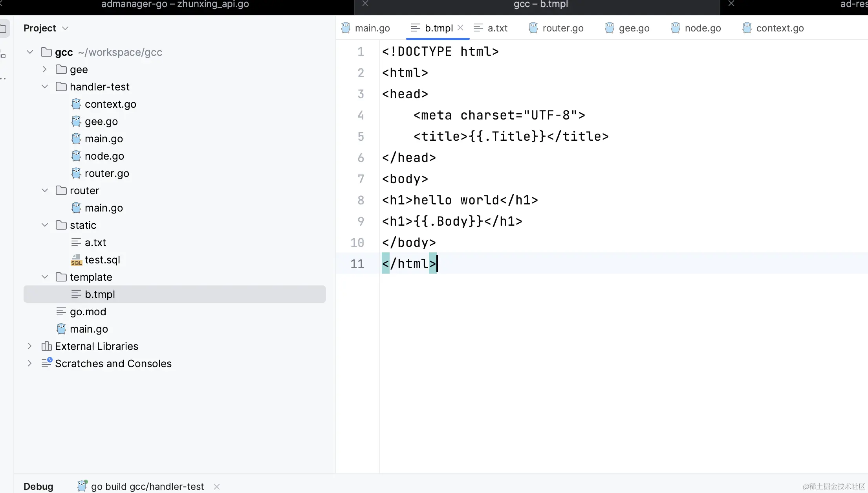The image size is (868, 493).
Task: Click the gcc root folder icon
Action: coord(46,52)
